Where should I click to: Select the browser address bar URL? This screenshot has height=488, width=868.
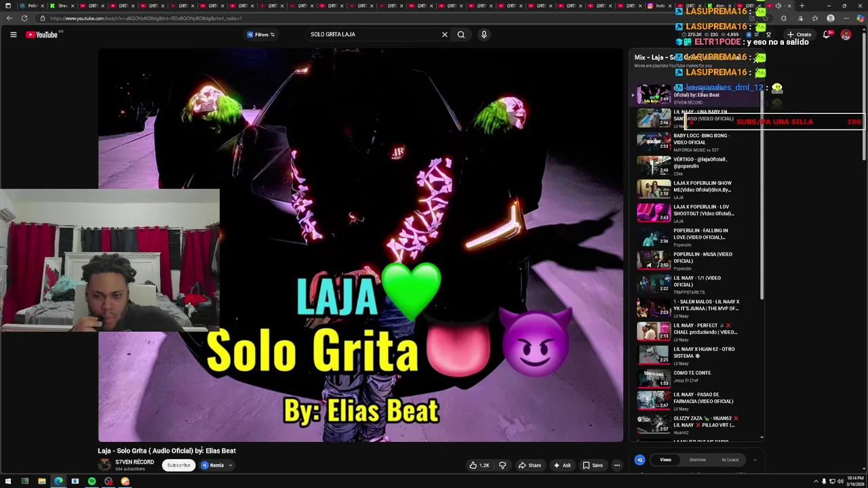coord(146,18)
